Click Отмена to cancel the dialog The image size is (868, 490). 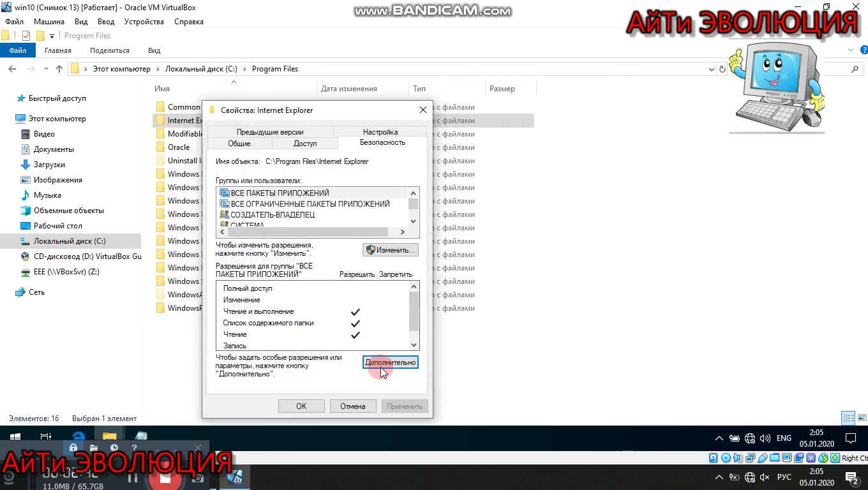coord(353,406)
